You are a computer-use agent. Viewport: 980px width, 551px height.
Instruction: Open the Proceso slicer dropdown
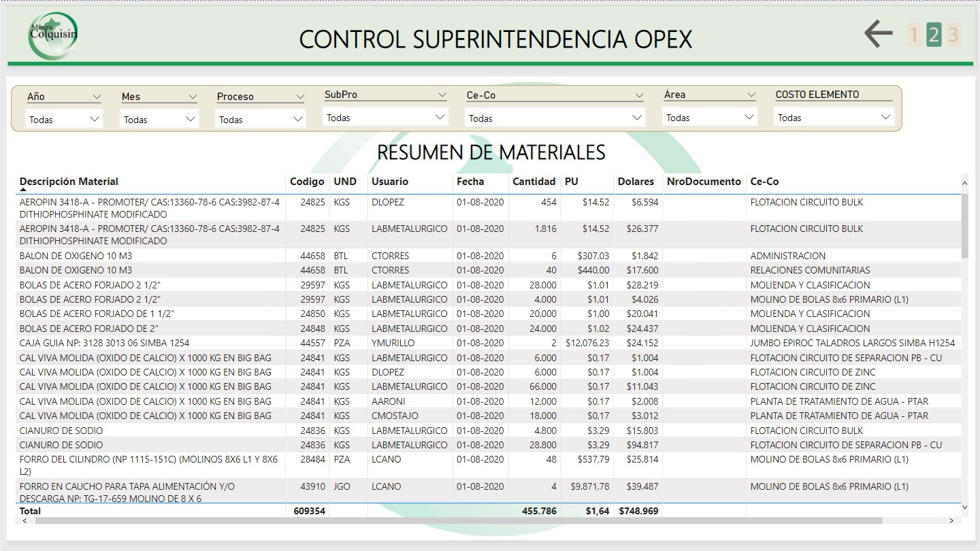[260, 119]
